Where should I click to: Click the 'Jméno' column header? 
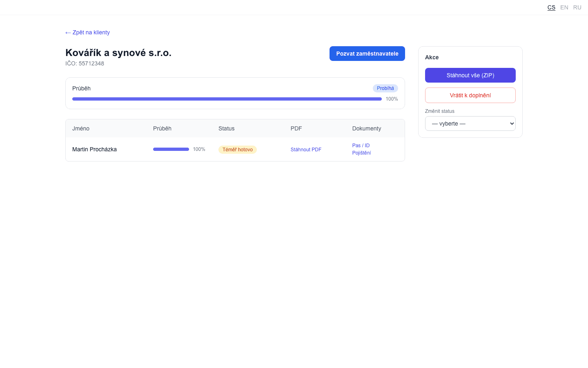pos(81,128)
